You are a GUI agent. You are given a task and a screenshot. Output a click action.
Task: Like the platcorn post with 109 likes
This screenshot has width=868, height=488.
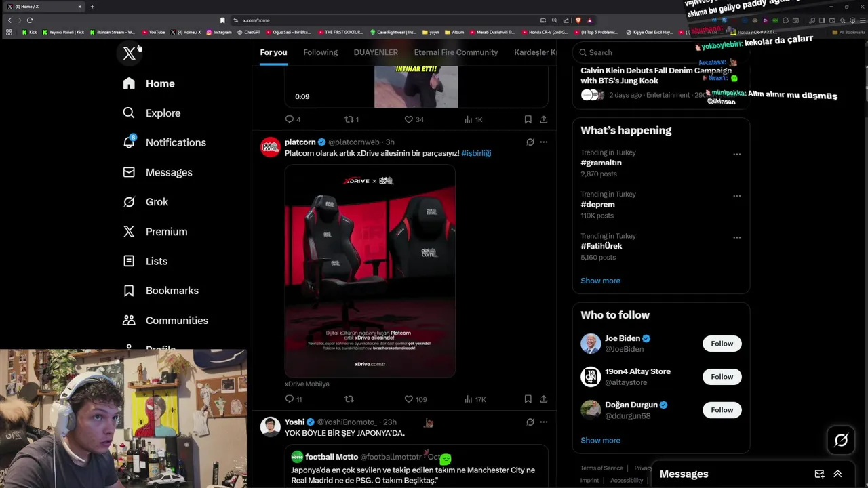pyautogui.click(x=416, y=399)
